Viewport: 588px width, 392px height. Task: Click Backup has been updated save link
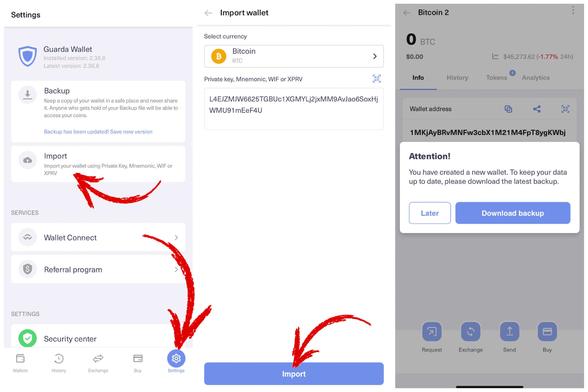click(x=98, y=131)
